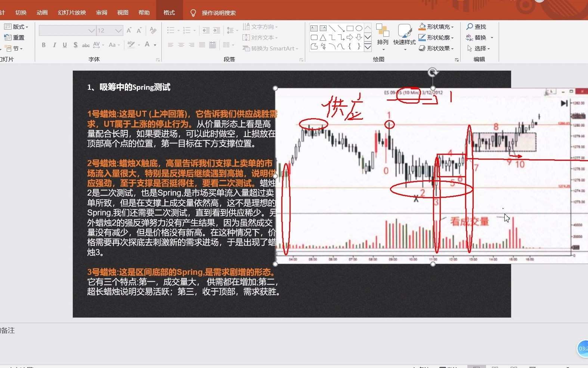Select the elbow arrow connector shape
Screen dimensions: 588x368
[341, 37]
